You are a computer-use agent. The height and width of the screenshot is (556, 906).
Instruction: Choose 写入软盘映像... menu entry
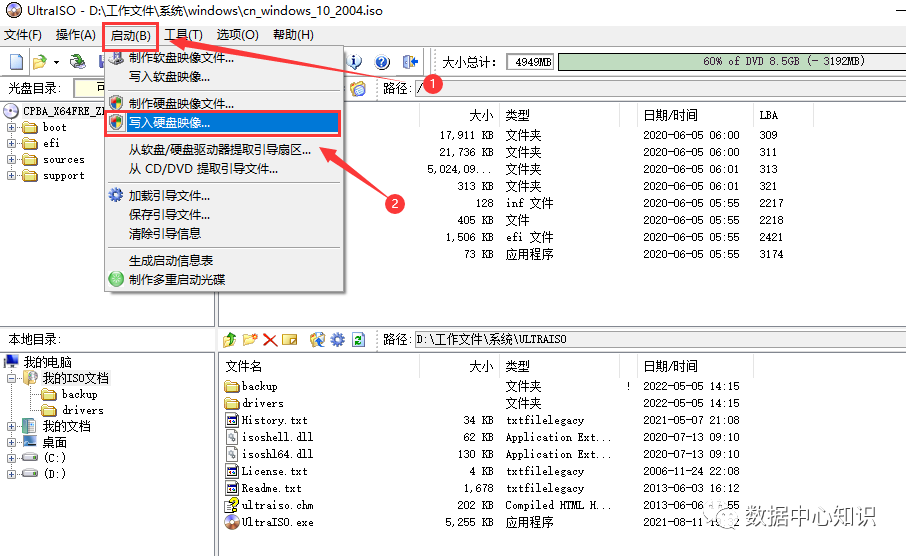coord(224,76)
